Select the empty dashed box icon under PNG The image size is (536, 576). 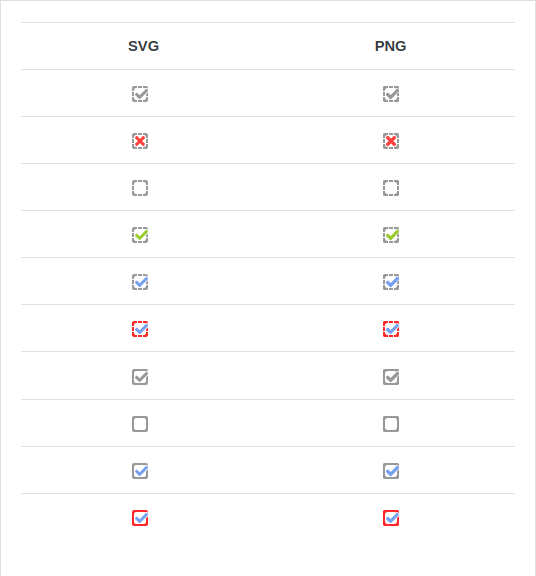coord(391,188)
